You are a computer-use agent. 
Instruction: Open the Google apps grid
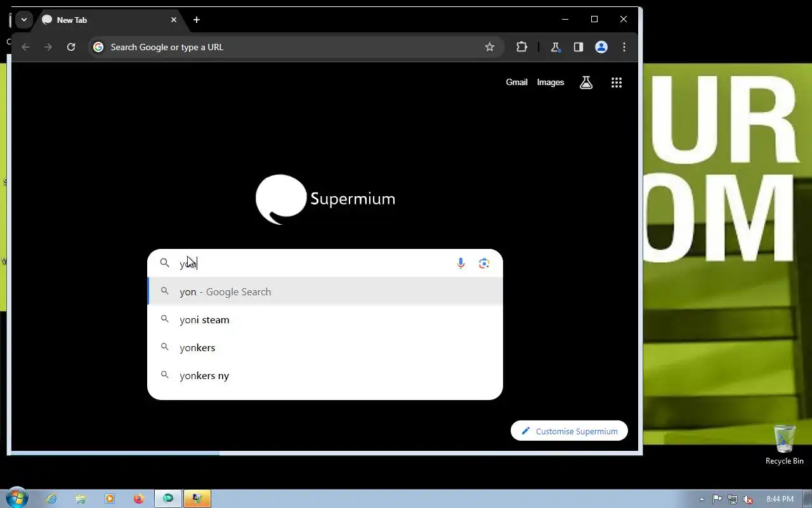(x=617, y=83)
